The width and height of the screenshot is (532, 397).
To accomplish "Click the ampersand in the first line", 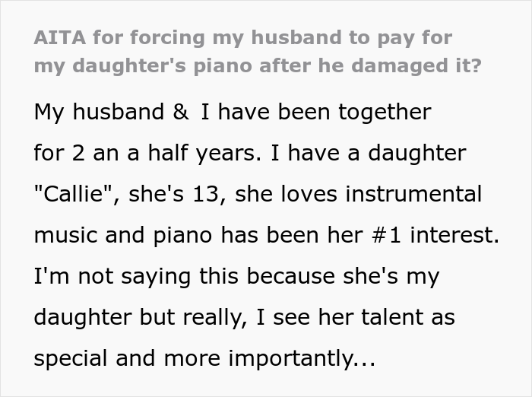I will pos(181,112).
